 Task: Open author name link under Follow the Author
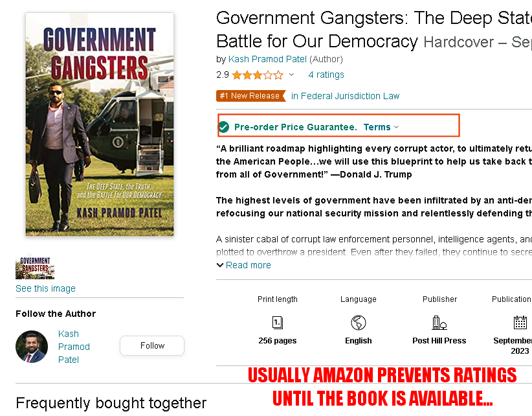(74, 347)
